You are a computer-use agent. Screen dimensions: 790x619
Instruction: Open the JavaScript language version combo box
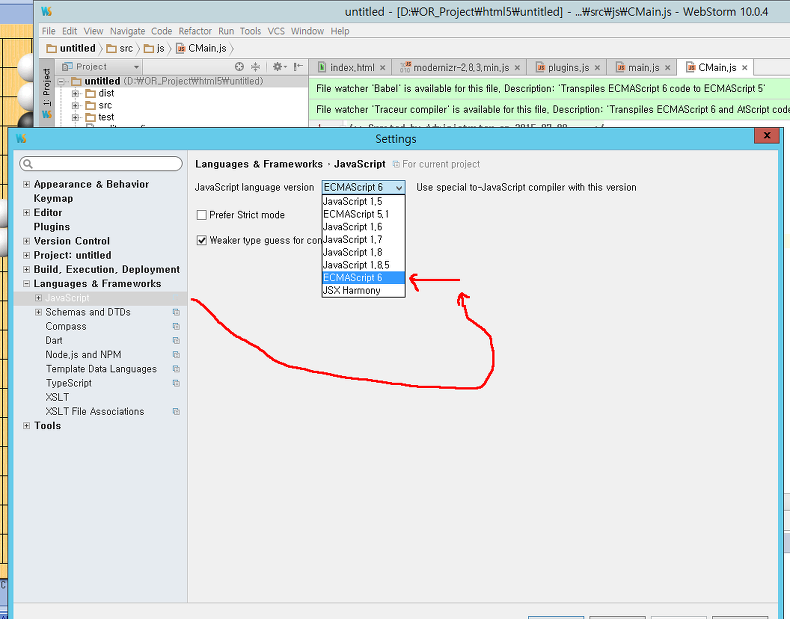[363, 187]
